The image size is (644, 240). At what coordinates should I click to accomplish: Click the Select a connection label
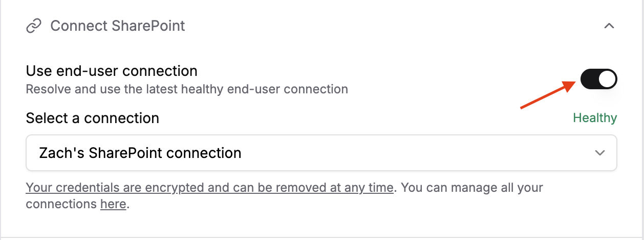(93, 118)
